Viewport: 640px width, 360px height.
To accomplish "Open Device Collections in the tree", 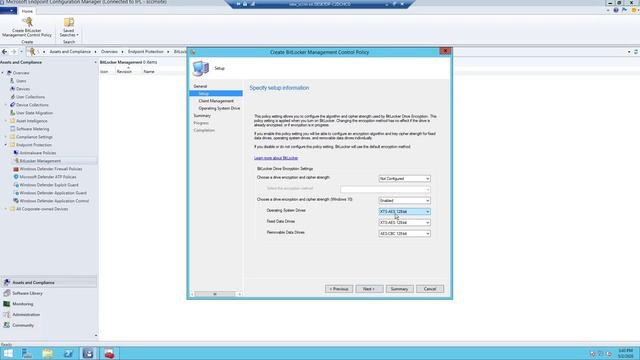I will 32,105.
